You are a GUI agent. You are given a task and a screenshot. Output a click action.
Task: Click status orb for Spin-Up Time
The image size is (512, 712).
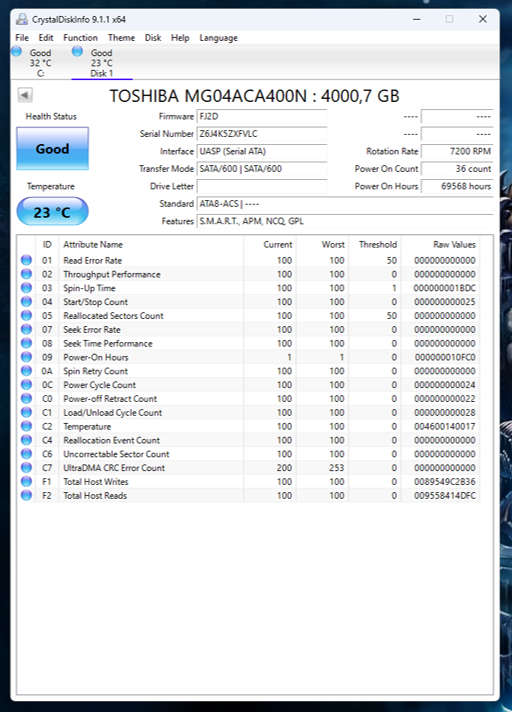point(26,288)
